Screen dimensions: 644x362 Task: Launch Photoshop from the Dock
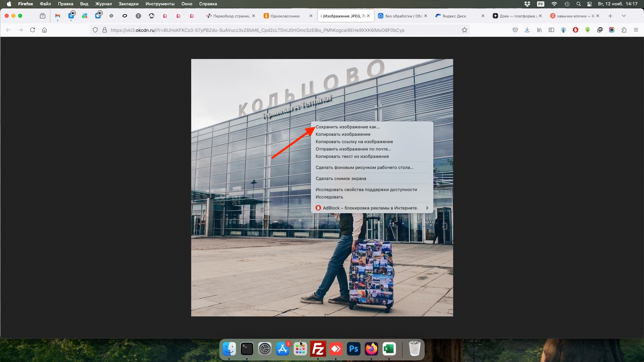tap(354, 349)
